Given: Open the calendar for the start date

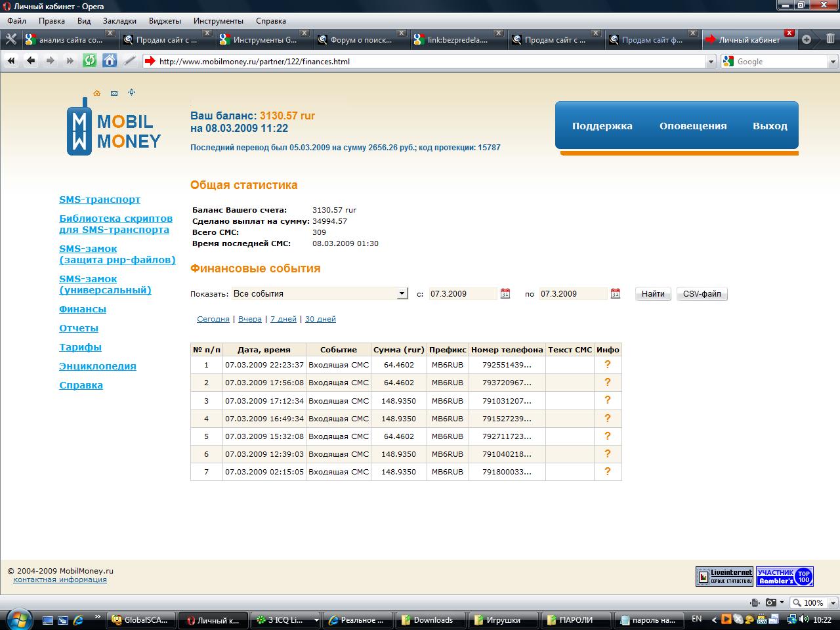Looking at the screenshot, I should pyautogui.click(x=505, y=293).
